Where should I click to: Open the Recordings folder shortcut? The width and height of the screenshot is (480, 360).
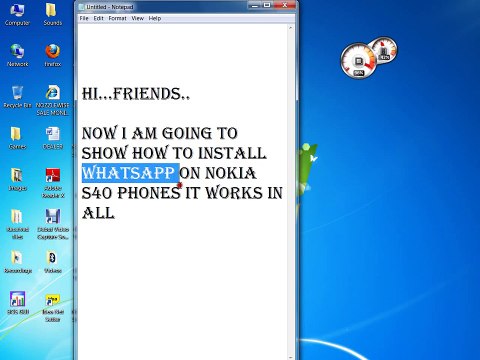pyautogui.click(x=18, y=262)
